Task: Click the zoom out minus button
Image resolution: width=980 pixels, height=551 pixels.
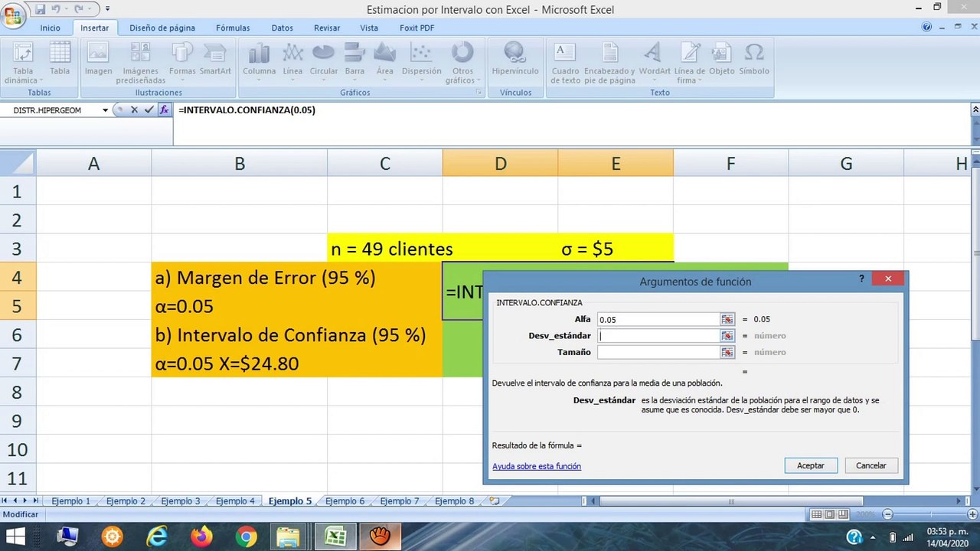Action: tap(888, 514)
